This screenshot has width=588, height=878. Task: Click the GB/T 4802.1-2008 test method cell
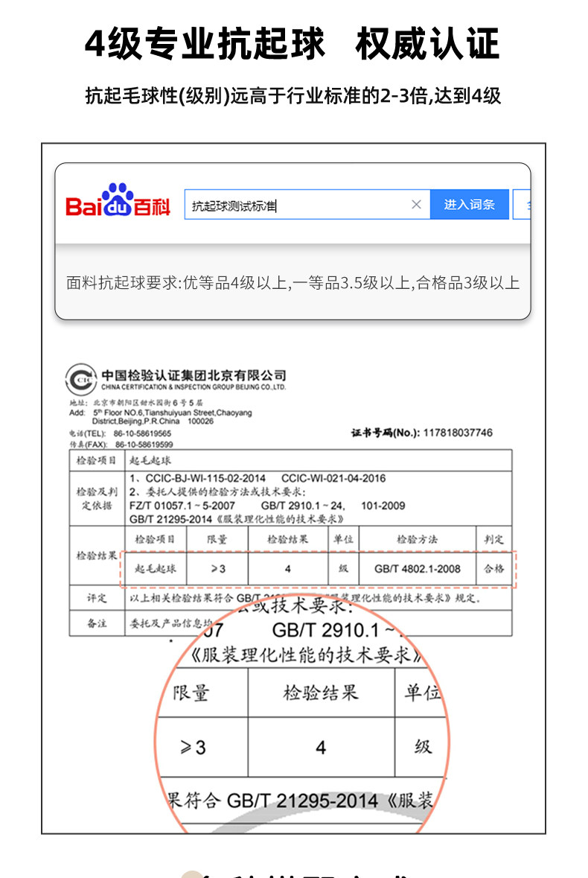pos(418,569)
